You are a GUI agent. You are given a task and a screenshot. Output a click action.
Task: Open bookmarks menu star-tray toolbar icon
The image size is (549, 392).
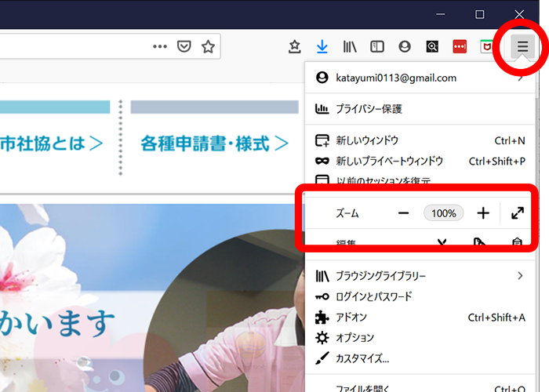pos(294,46)
